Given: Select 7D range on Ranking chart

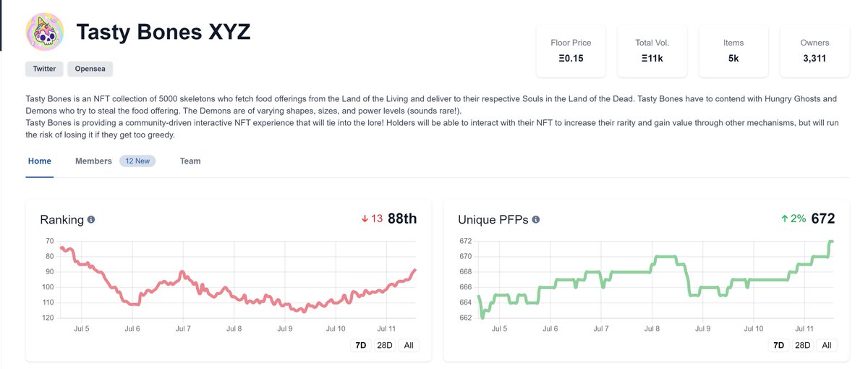Looking at the screenshot, I should pos(360,345).
